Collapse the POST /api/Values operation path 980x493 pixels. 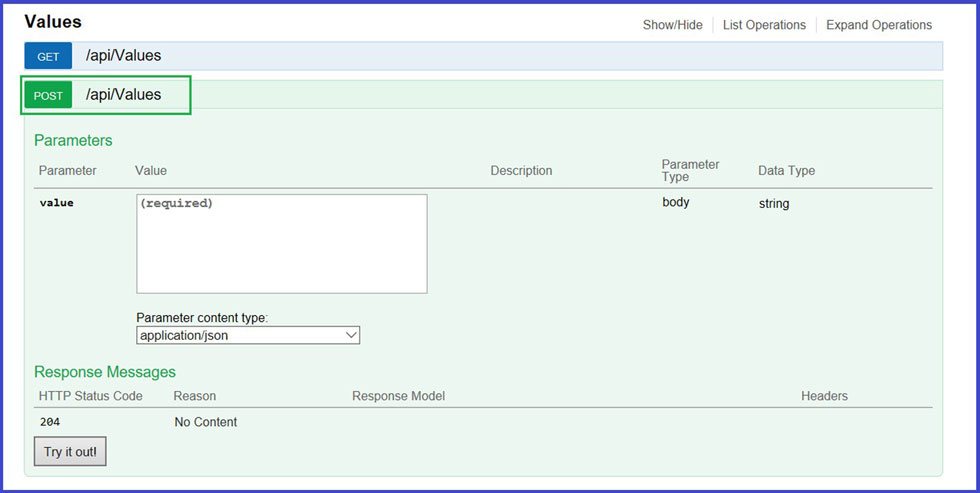click(x=123, y=95)
